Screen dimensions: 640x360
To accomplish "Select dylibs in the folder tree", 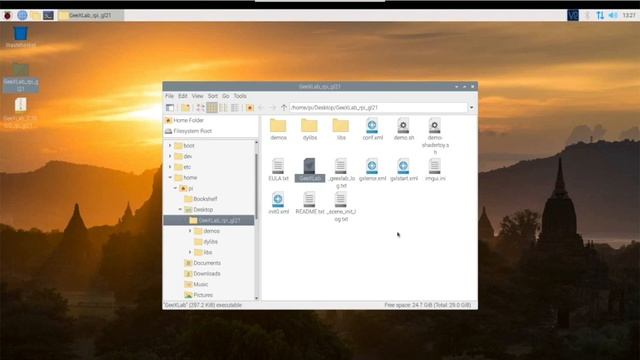I will click(206, 242).
